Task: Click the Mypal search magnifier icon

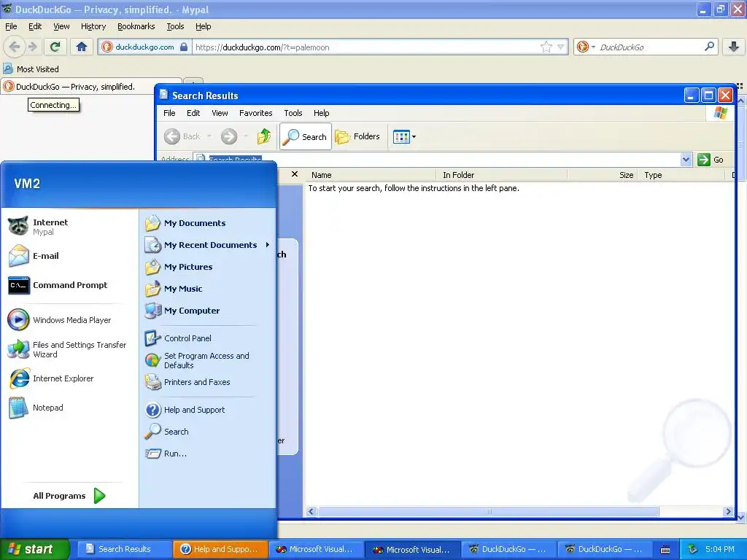Action: coord(709,46)
